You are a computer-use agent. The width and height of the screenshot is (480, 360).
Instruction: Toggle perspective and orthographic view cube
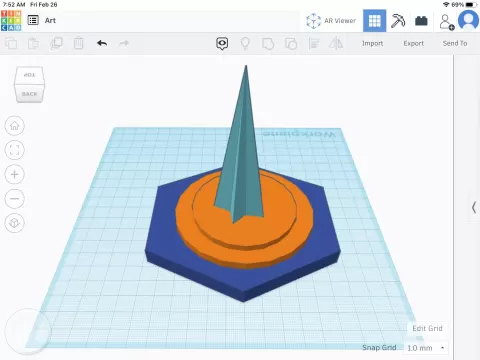pyautogui.click(x=14, y=223)
